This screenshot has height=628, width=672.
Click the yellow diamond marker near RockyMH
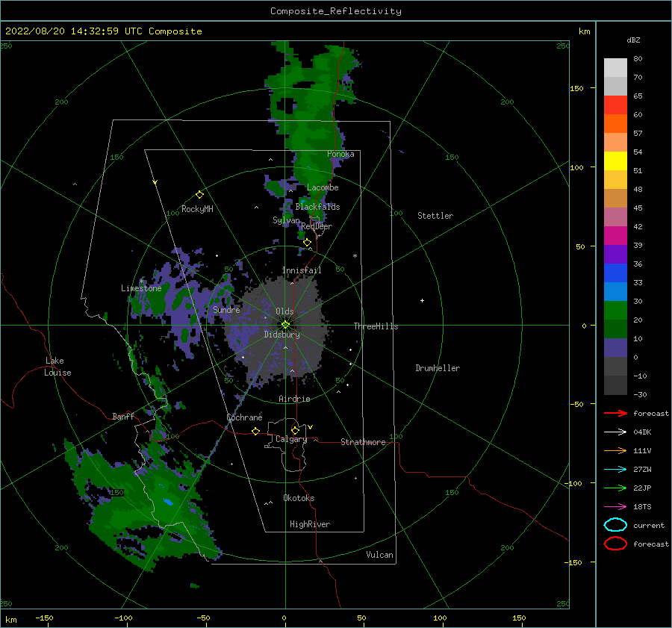point(199,195)
